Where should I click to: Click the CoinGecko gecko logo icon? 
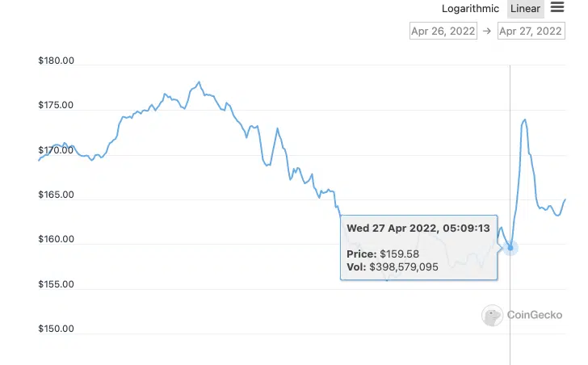492,316
